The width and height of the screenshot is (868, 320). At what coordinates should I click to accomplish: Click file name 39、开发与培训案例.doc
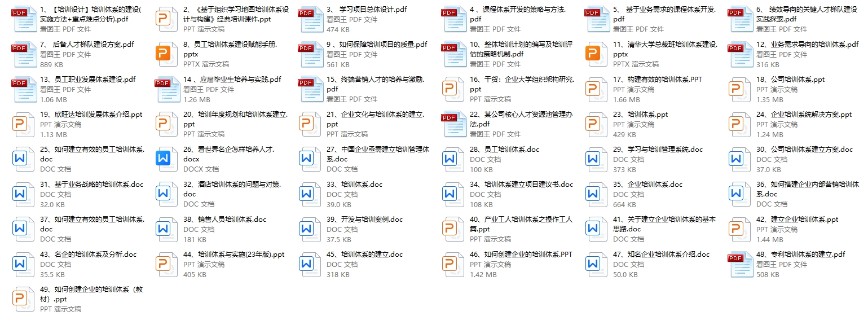(x=365, y=220)
